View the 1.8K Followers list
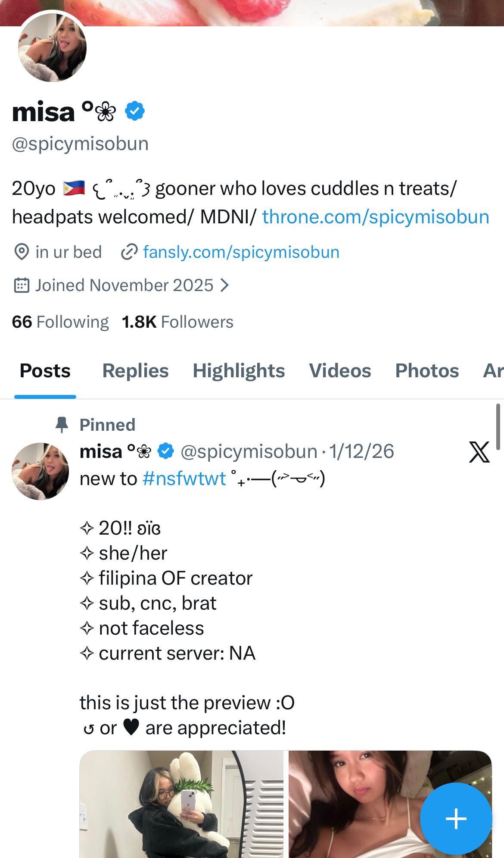The width and height of the screenshot is (504, 858). click(x=177, y=322)
